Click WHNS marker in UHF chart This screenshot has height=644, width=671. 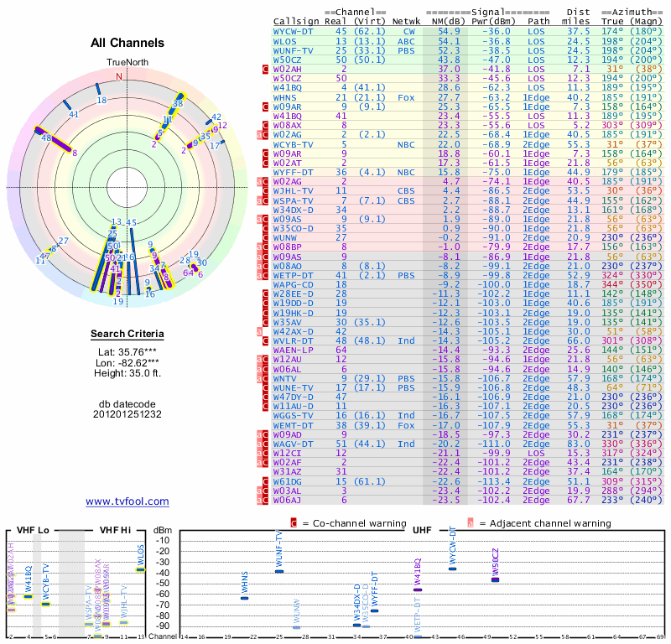[244, 598]
